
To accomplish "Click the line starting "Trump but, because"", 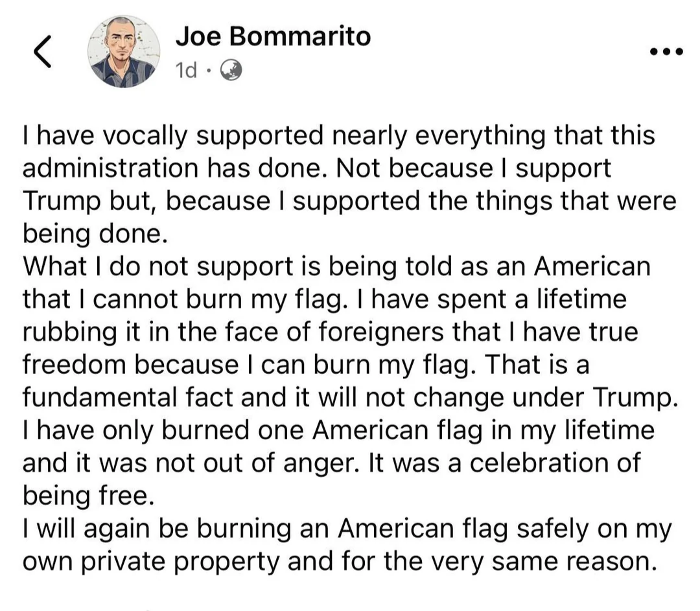I will coord(349,200).
